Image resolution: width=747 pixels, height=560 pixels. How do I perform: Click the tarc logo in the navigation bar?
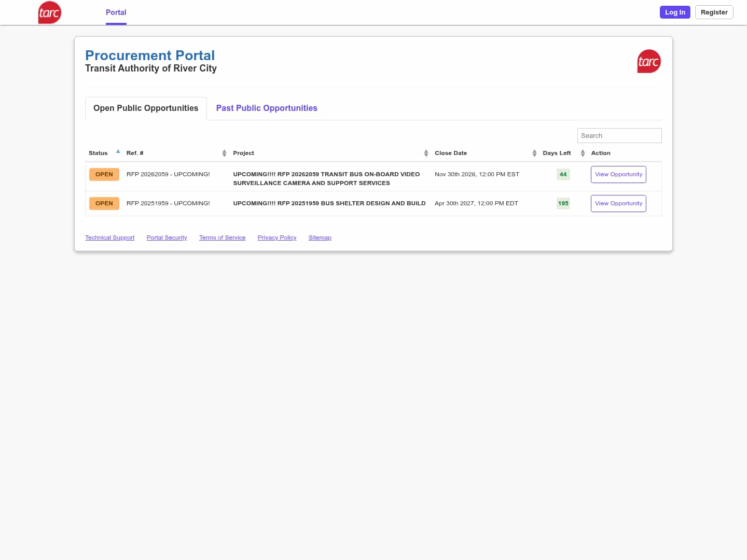tap(50, 12)
